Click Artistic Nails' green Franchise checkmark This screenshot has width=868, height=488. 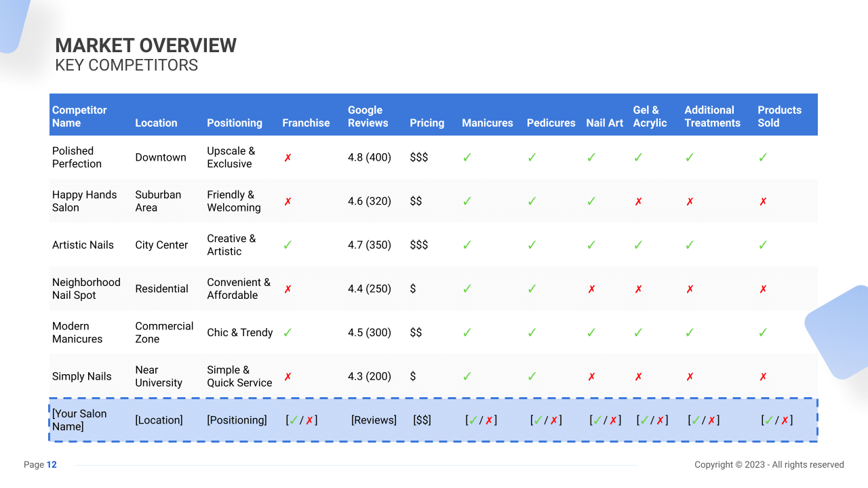[288, 245]
